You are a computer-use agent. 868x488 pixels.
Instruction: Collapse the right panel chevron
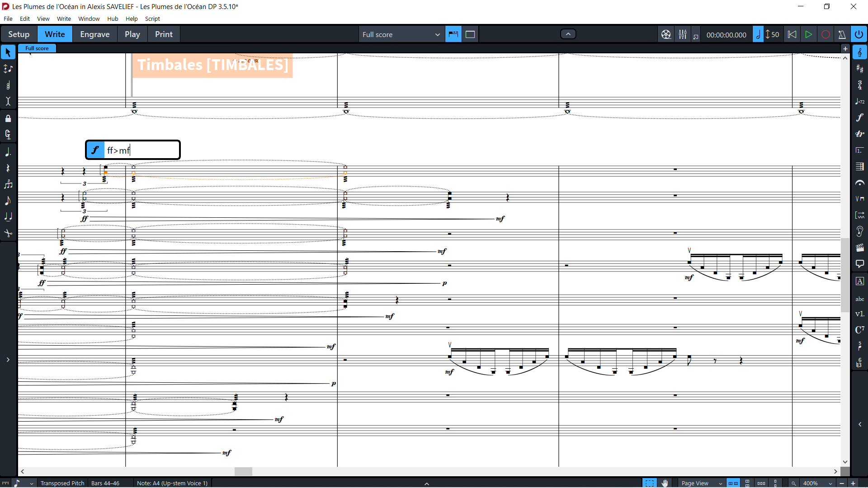pos(860,424)
